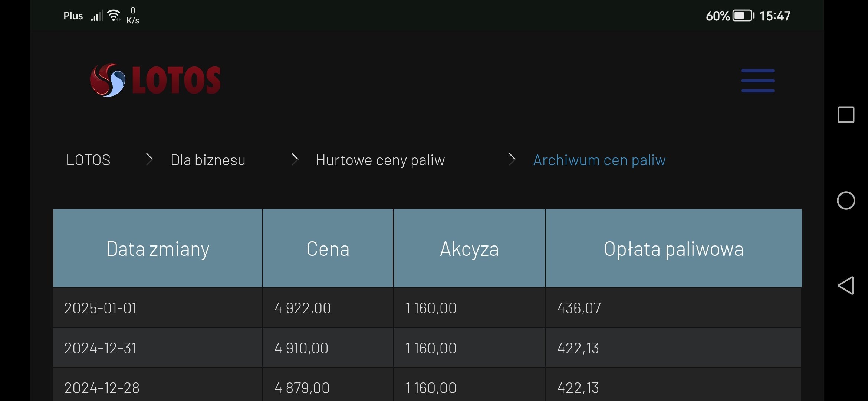
Task: Tap the LOTOS logo
Action: tap(155, 80)
